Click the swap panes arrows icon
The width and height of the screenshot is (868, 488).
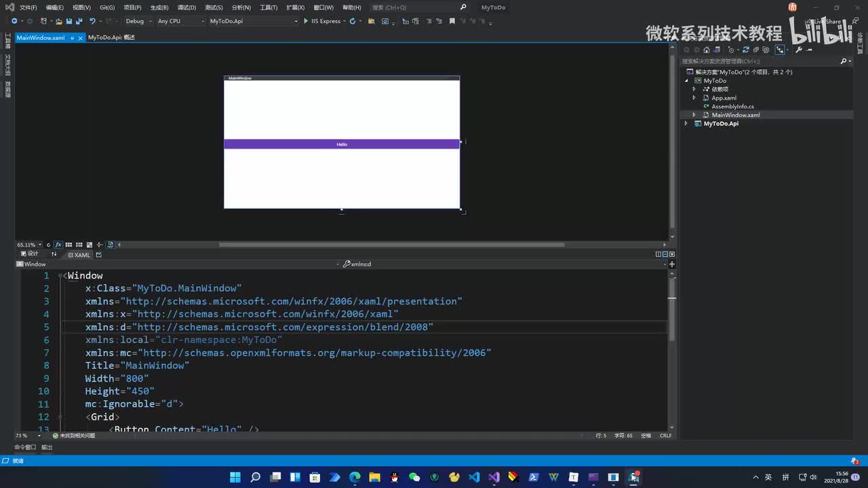coord(54,254)
